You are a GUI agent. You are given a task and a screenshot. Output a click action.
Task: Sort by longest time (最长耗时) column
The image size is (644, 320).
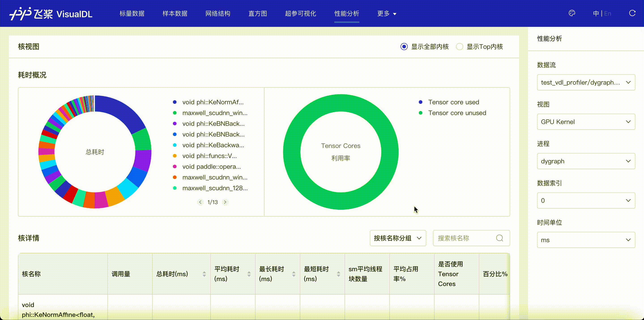[x=294, y=274]
